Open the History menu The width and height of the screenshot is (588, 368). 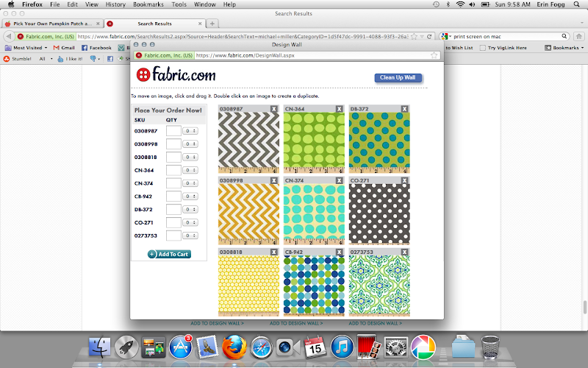pyautogui.click(x=115, y=4)
